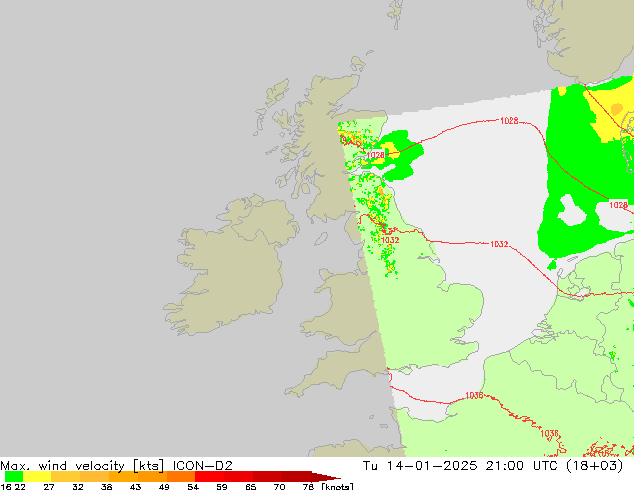Click the bright red 54–59 knots legend swatch
The height and width of the screenshot is (490, 634).
coord(209,476)
